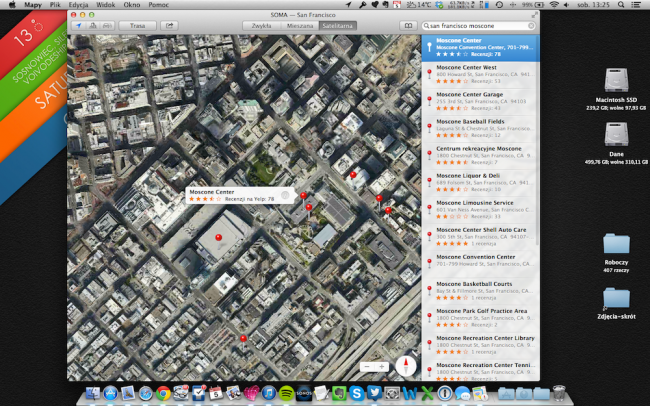The height and width of the screenshot is (406, 650).
Task: Click the search field with san francisco moscone
Action: (x=478, y=26)
